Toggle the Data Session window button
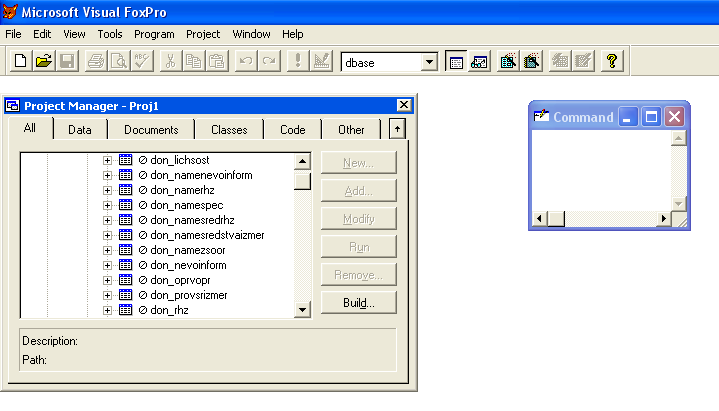Screen dimensions: 719x411 click(480, 62)
